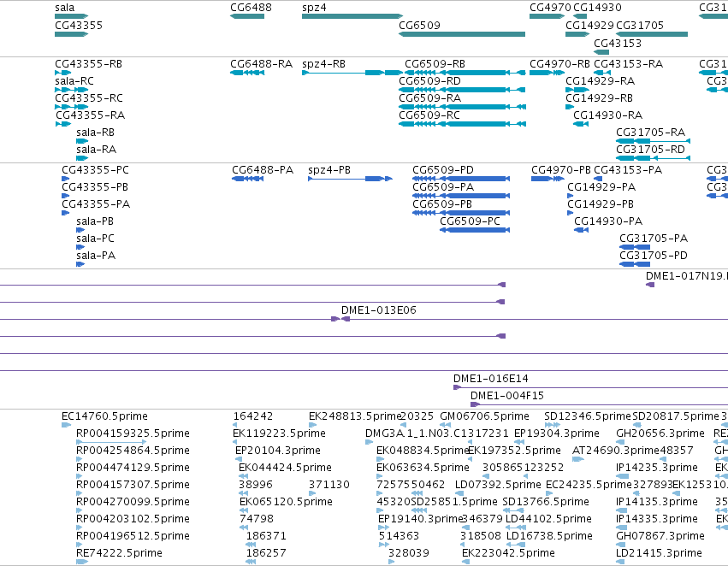Select transcript CG31705-RD
Image resolution: width=728 pixels, height=566 pixels.
tap(653, 158)
